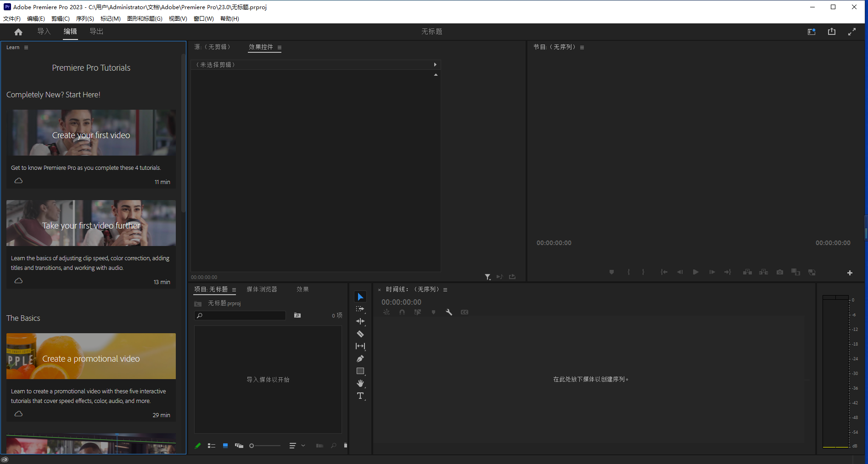Screen dimensions: 868x464
Task: Select the Track Select Forward tool
Action: pyautogui.click(x=360, y=309)
